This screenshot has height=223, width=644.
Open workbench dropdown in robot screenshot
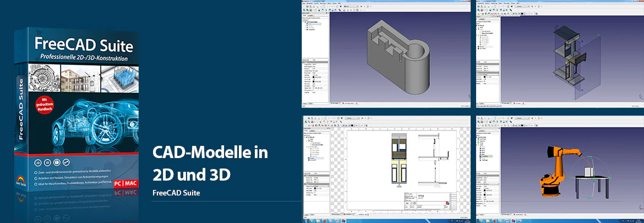[x=522, y=118]
